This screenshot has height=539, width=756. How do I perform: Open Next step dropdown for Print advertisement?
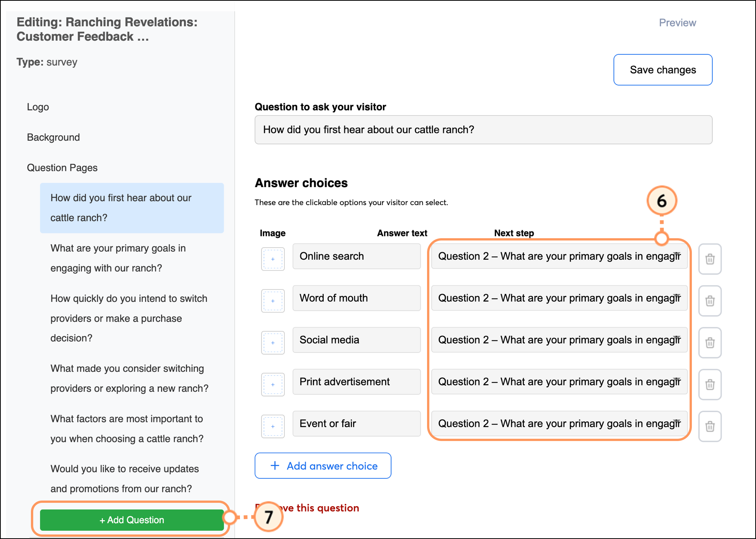point(559,382)
